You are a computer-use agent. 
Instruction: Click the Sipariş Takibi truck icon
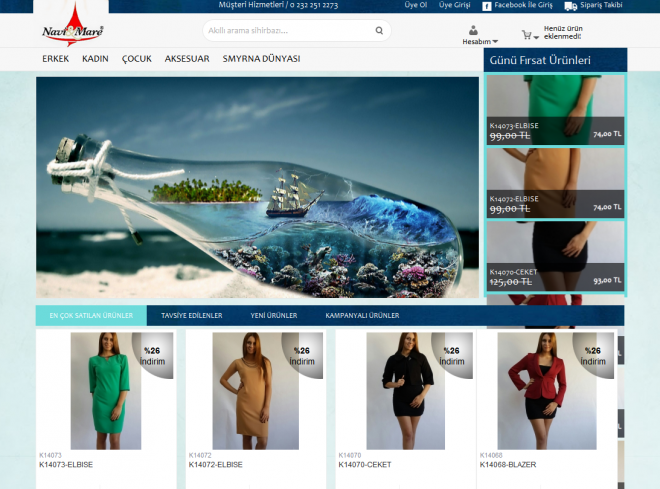click(x=570, y=6)
